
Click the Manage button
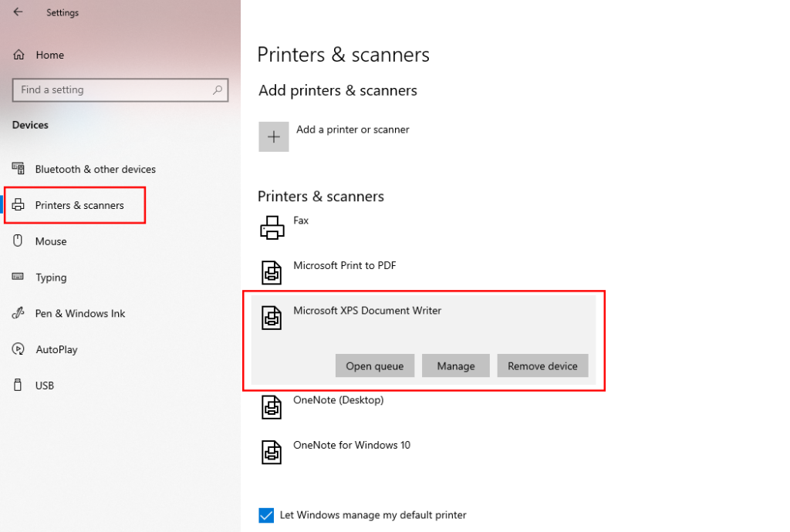455,366
